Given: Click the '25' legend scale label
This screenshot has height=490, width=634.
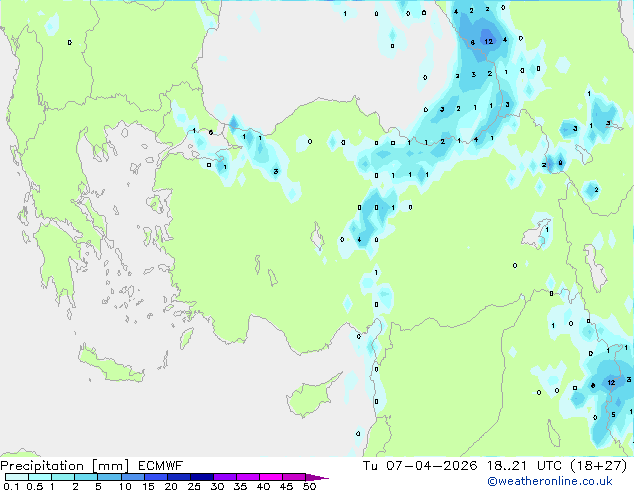Looking at the screenshot, I should coord(194,486).
